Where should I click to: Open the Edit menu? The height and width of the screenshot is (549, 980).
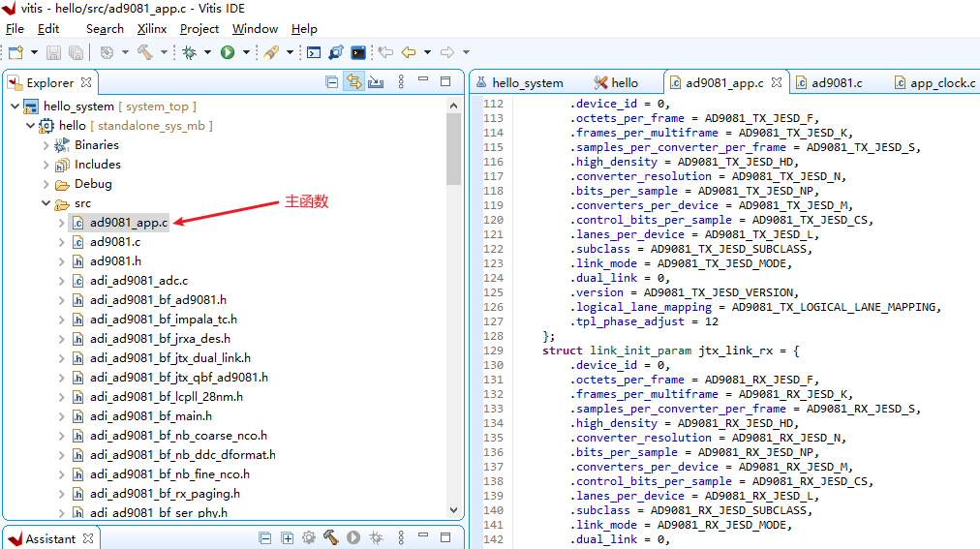coord(48,29)
